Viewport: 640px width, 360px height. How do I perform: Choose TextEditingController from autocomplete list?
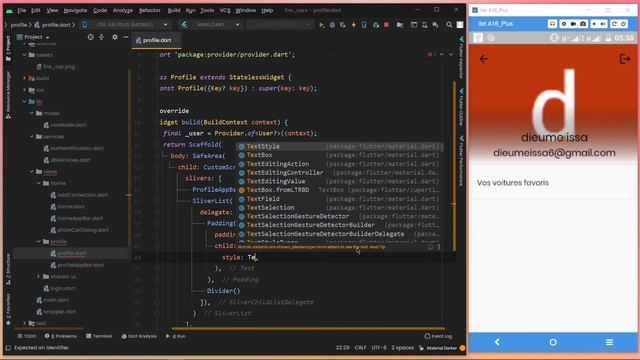(339, 173)
